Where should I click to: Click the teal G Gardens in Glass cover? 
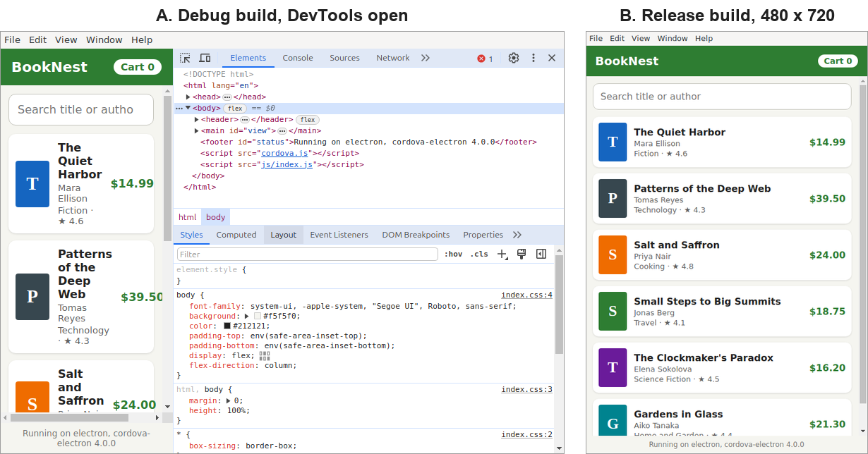point(613,420)
